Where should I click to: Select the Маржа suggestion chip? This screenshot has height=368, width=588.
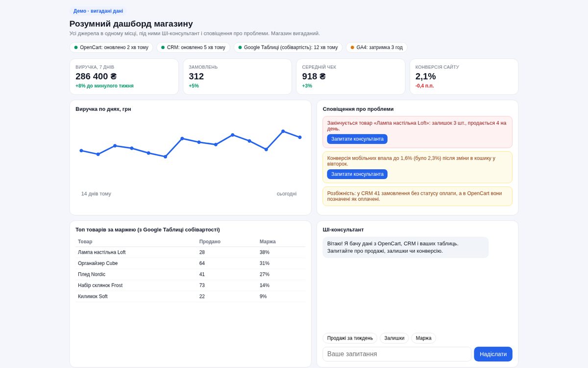pos(423,338)
